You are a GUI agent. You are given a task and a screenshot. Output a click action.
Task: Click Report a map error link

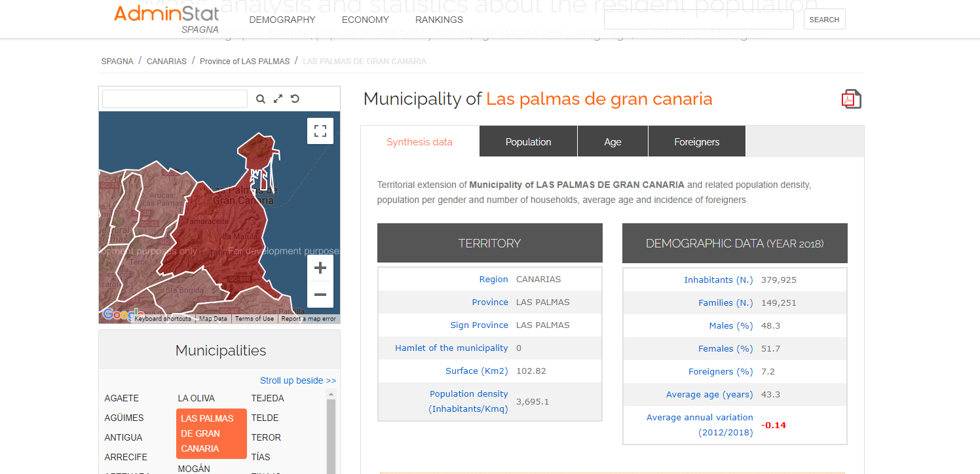tap(309, 319)
